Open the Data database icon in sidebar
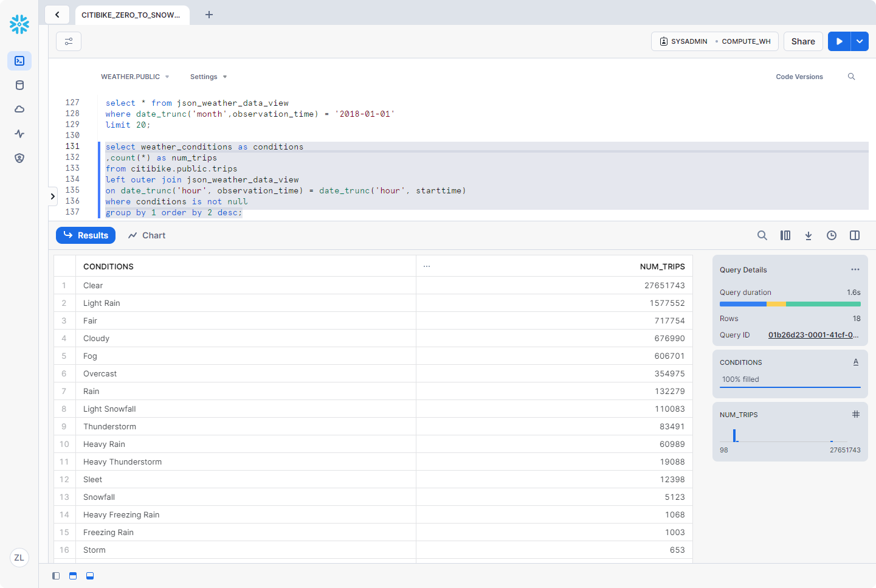 tap(19, 85)
